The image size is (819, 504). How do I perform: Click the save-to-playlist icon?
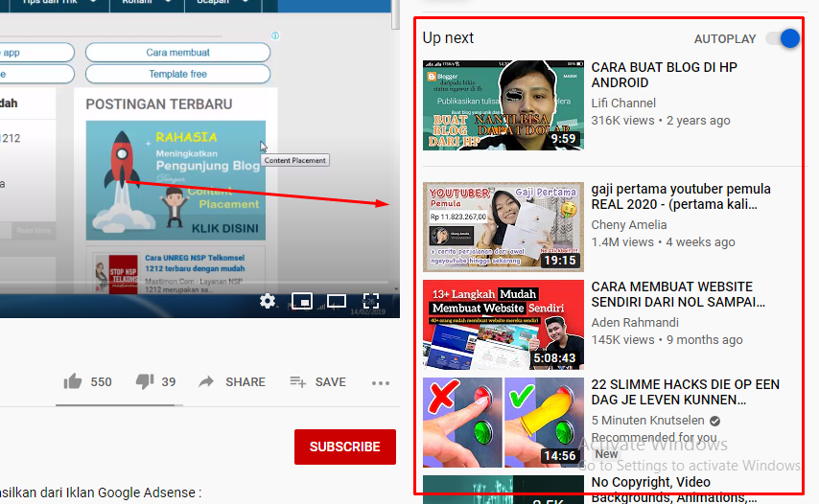pos(297,382)
